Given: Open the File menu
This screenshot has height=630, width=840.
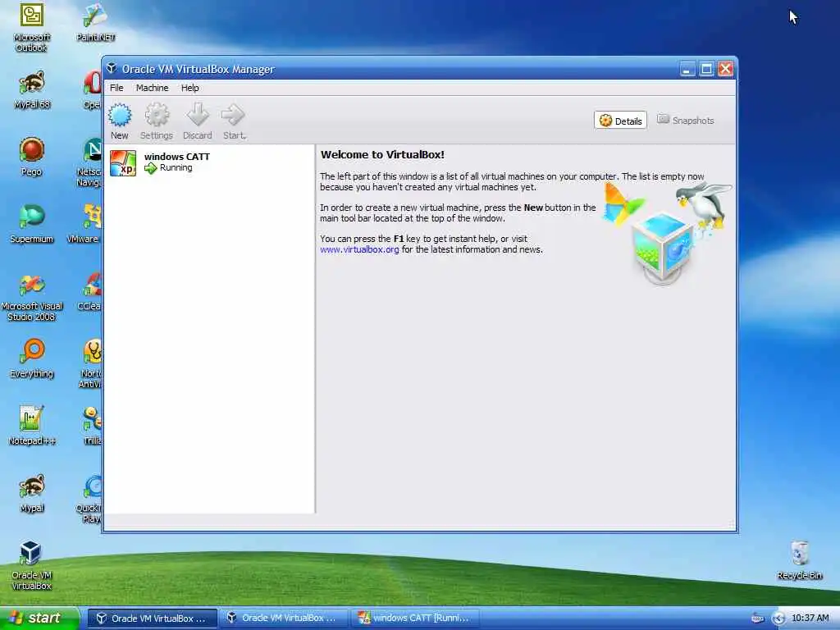Looking at the screenshot, I should tap(116, 88).
